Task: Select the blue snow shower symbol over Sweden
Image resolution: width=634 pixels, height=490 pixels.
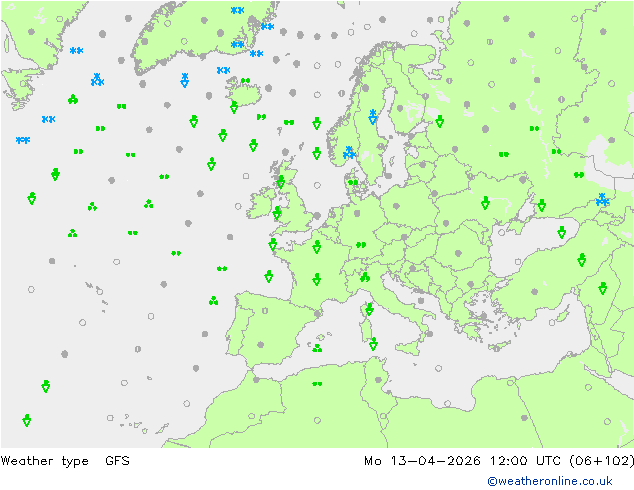Action: tap(372, 116)
